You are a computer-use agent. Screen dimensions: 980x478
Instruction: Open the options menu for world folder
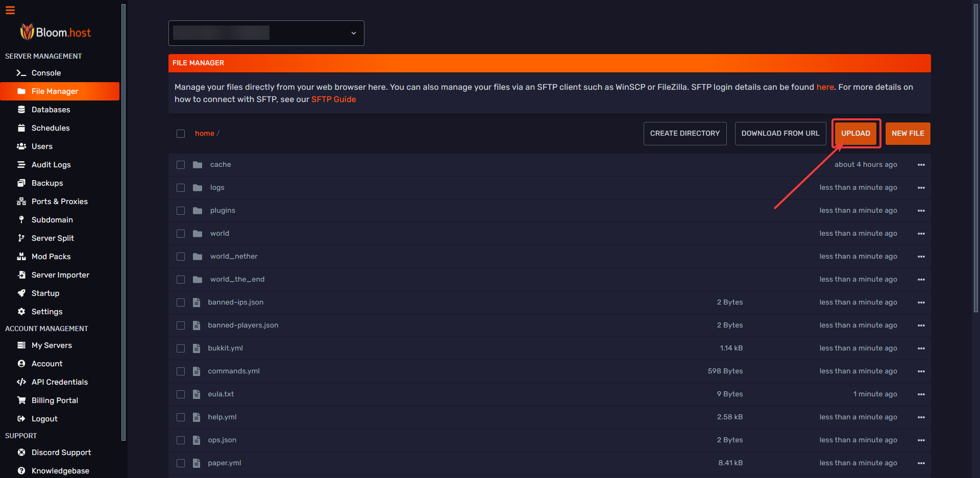[921, 234]
